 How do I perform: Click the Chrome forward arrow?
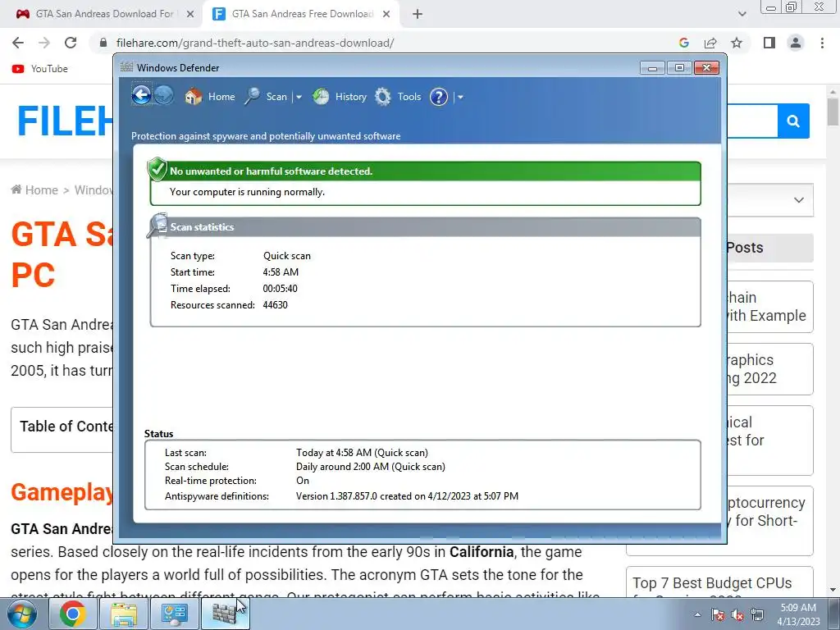(44, 43)
